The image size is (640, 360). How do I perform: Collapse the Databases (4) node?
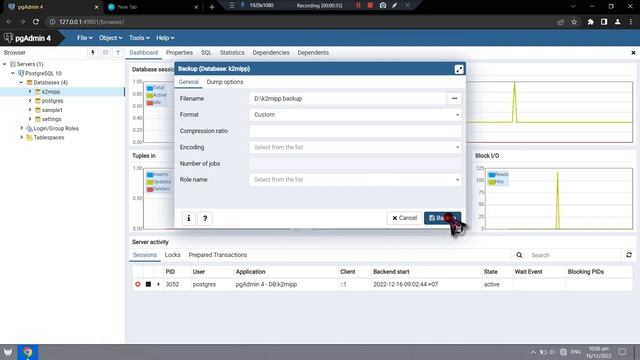[x=21, y=82]
